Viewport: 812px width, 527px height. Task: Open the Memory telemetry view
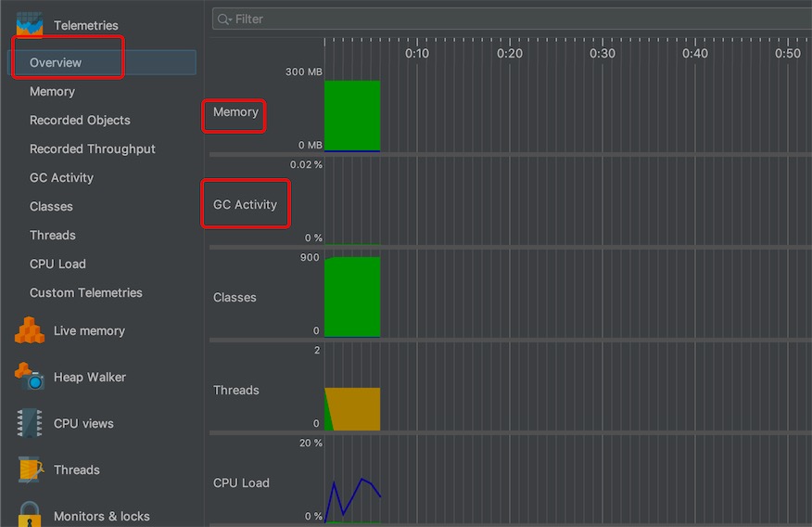[x=52, y=91]
